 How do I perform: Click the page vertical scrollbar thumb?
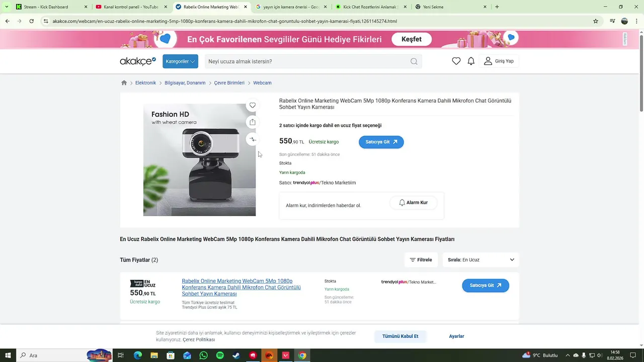click(641, 73)
